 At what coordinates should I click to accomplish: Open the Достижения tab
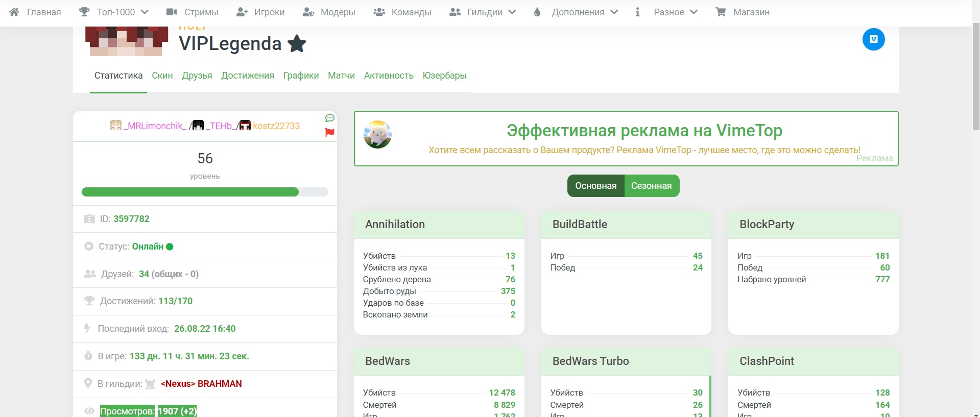tap(247, 76)
